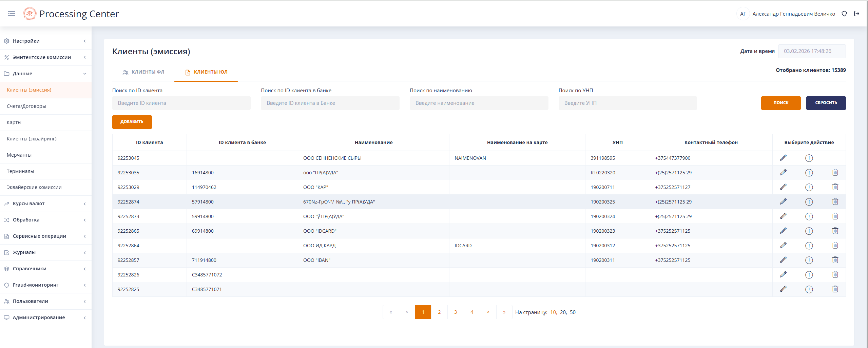Click pencil icon for ООО "IDCARD" row
Screen dimensions: 868x348
(x=783, y=231)
